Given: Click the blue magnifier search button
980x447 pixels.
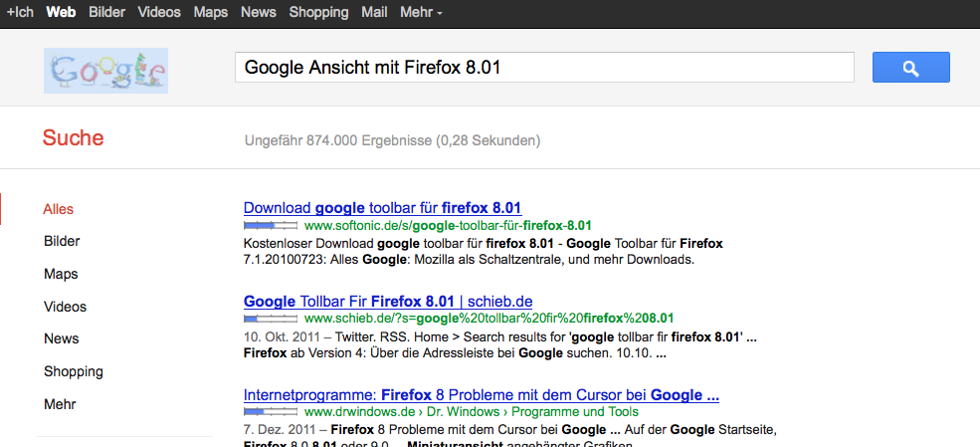Looking at the screenshot, I should click(x=910, y=68).
